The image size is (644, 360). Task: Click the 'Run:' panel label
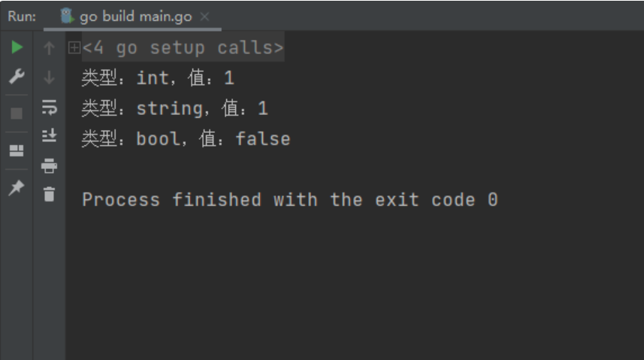click(22, 17)
